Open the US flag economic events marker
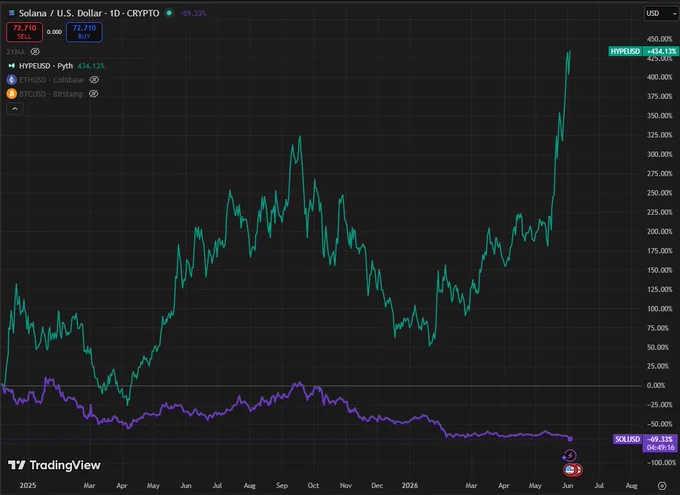This screenshot has width=680, height=495. pyautogui.click(x=571, y=469)
